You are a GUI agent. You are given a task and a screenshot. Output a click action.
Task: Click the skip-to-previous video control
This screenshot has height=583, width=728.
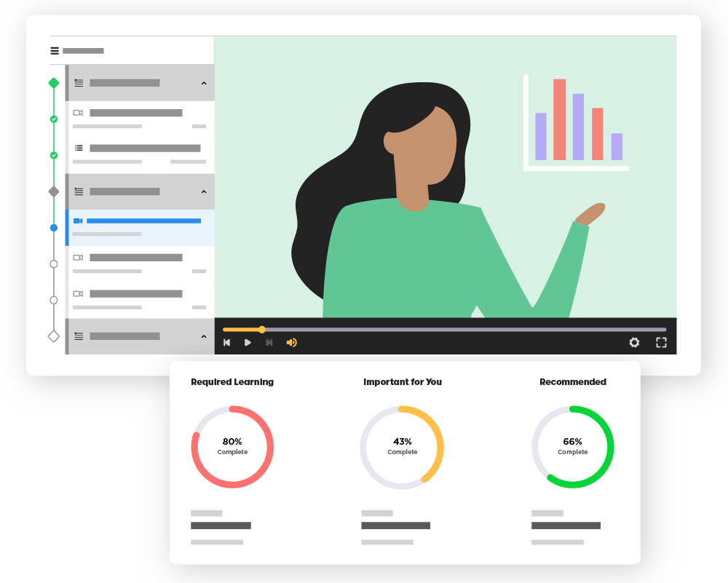(227, 343)
